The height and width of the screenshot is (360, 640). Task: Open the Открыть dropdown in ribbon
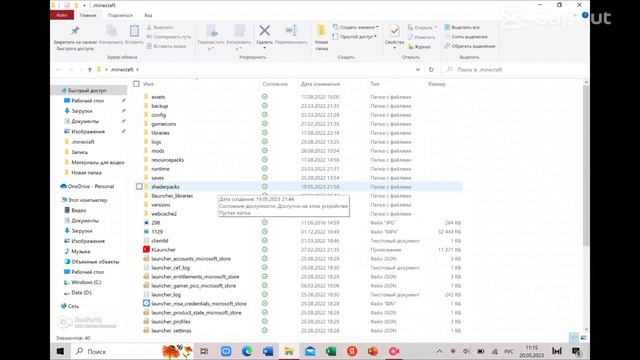(x=422, y=27)
